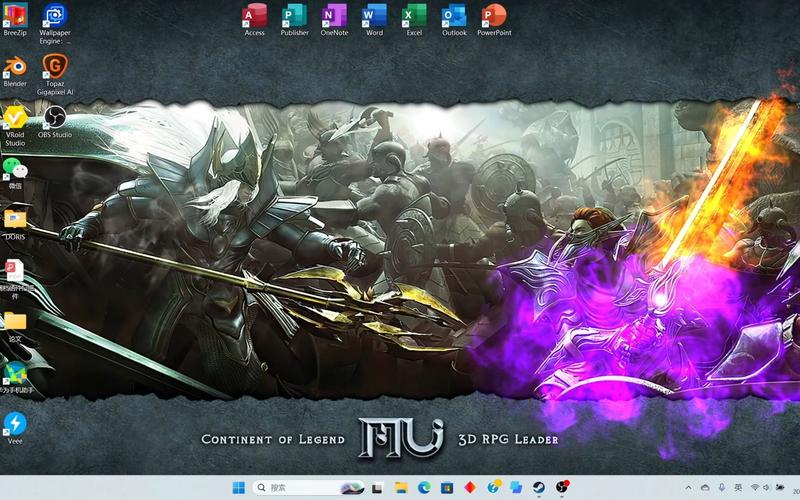Select the DORIS folder on desktop
Image resolution: width=800 pixels, height=500 pixels.
pyautogui.click(x=15, y=224)
